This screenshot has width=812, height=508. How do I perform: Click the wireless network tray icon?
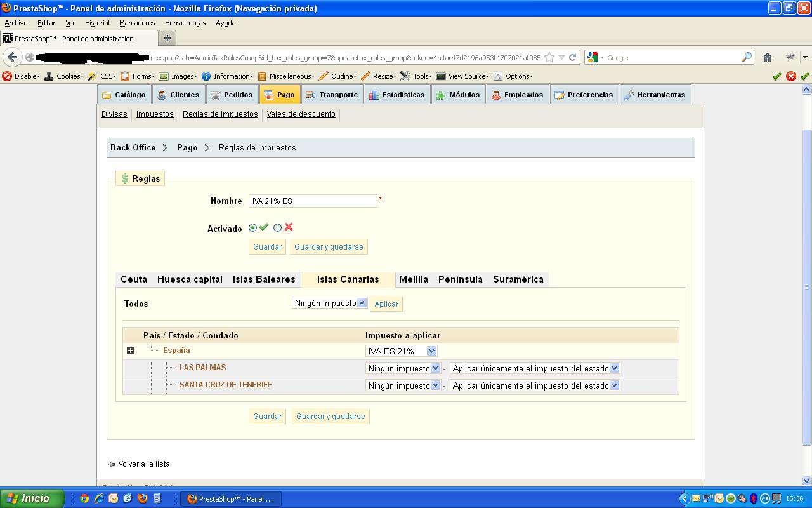coord(707,498)
